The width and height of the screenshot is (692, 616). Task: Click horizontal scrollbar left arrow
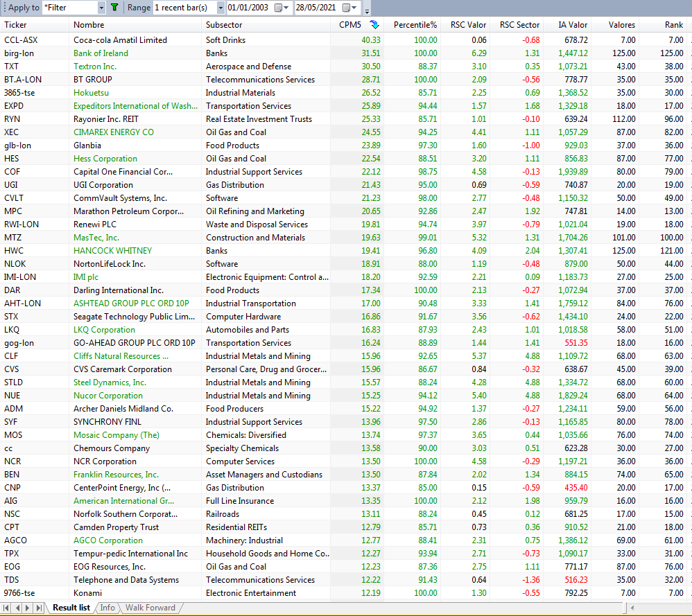click(632, 608)
